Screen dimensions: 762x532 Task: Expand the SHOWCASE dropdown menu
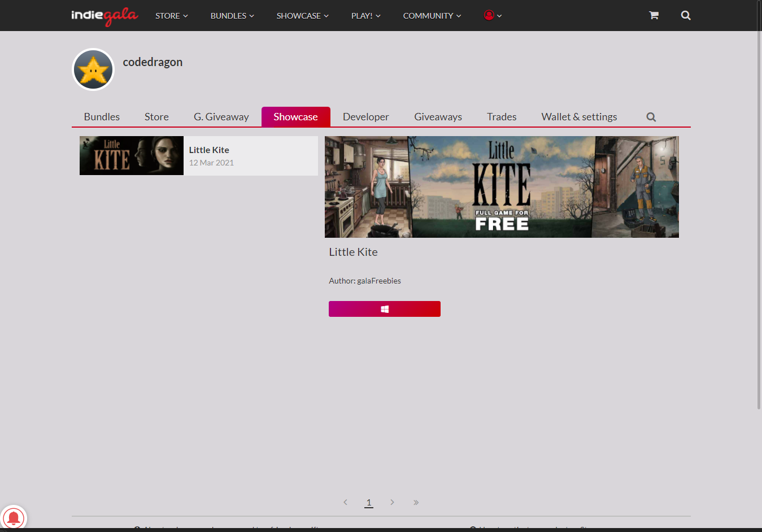pyautogui.click(x=302, y=16)
